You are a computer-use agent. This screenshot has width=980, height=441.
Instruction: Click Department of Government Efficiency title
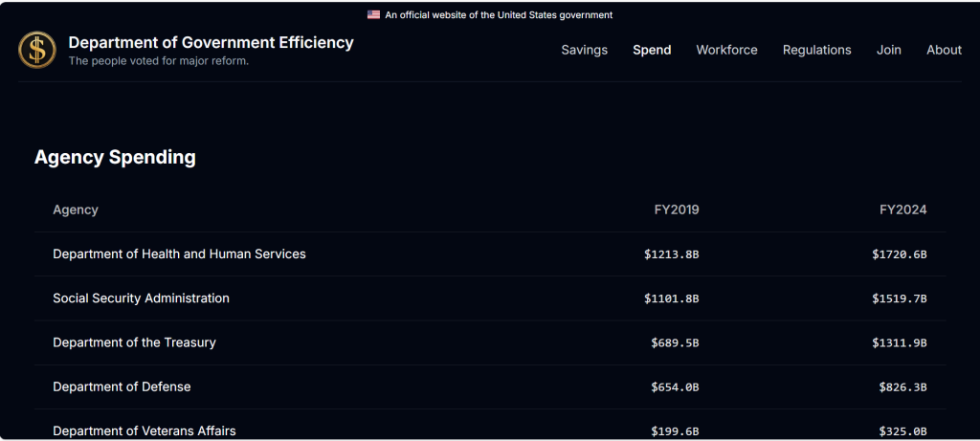[211, 42]
